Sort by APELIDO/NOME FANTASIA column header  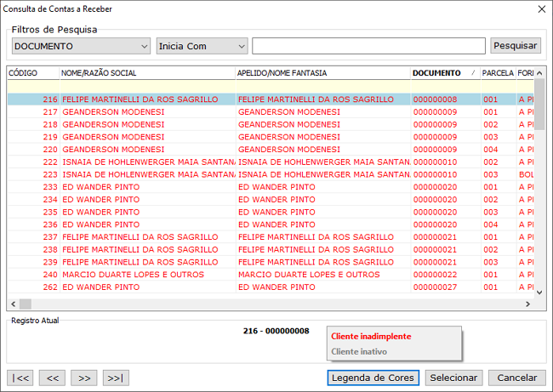click(322, 73)
